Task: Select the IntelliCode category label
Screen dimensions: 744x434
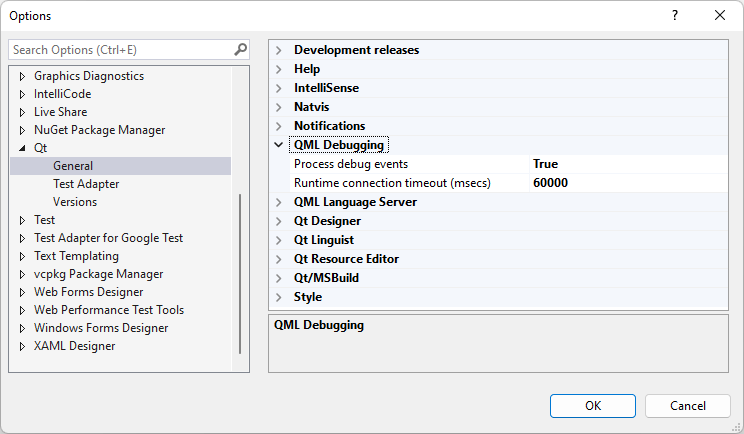Action: (62, 94)
